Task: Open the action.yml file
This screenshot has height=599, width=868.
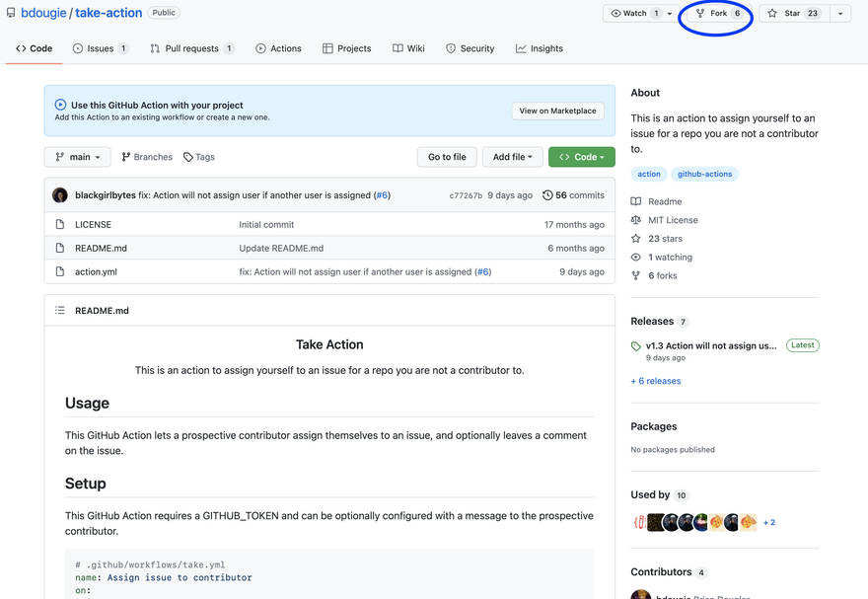Action: click(96, 272)
